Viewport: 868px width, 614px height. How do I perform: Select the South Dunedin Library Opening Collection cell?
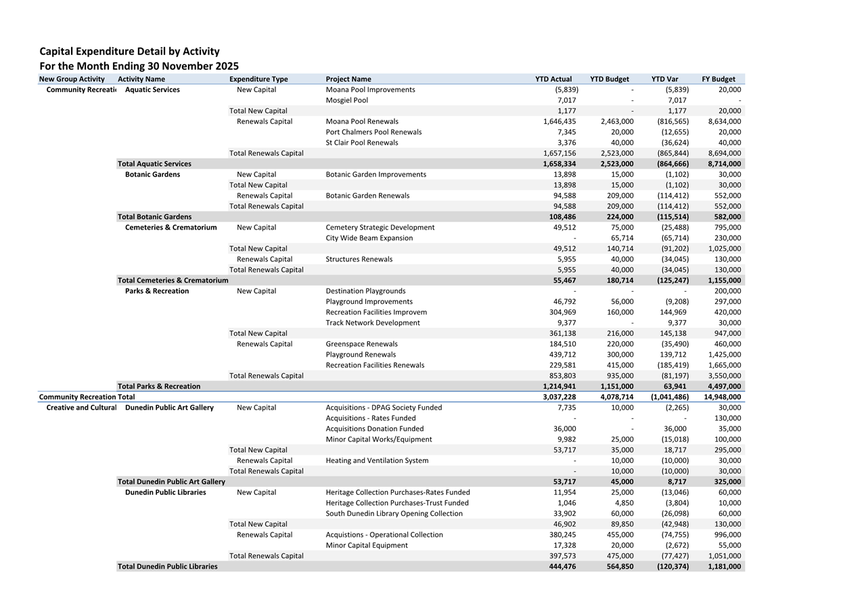[394, 513]
